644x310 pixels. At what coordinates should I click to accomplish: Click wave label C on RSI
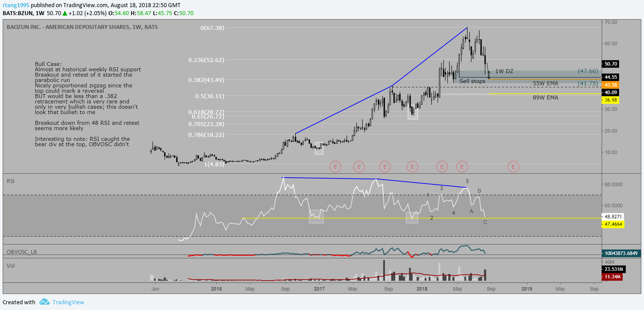485,222
